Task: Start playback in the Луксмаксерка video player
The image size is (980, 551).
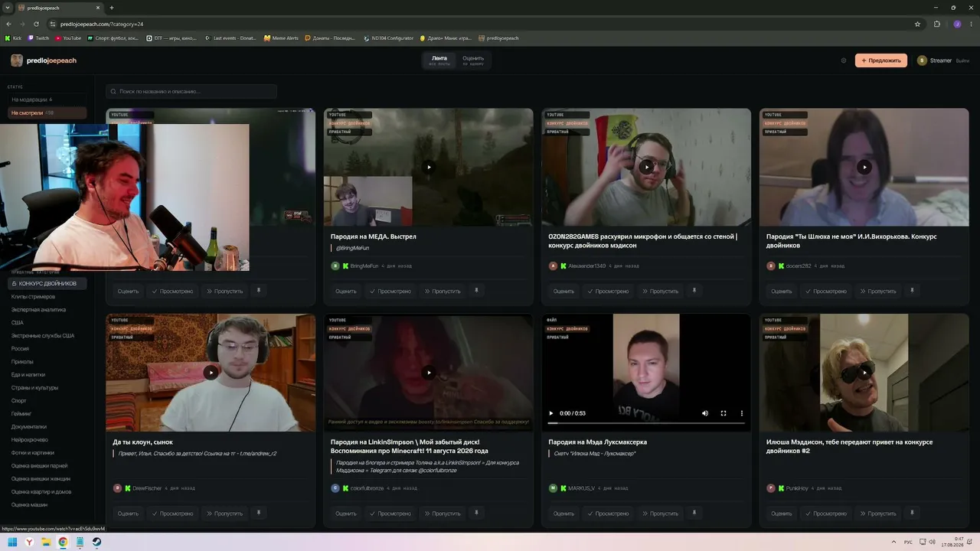Action: click(550, 413)
